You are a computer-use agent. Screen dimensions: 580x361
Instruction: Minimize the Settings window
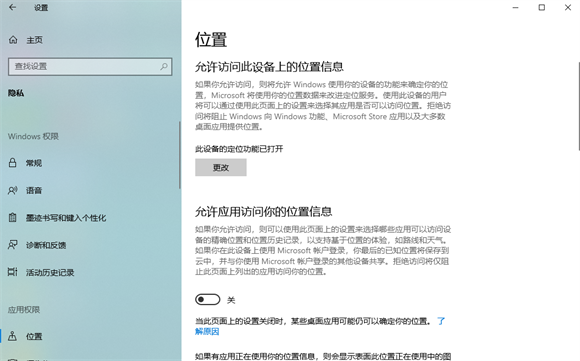click(x=515, y=7)
